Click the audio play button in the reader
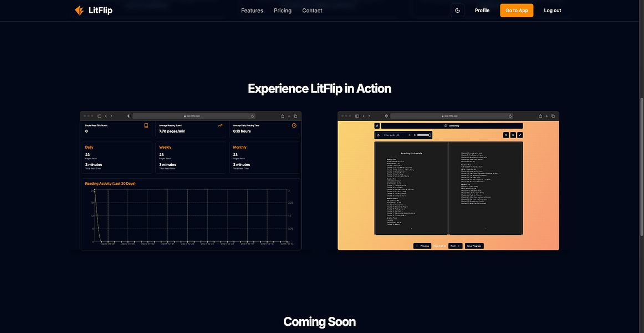Screen dimensions: 644x333 [410, 135]
